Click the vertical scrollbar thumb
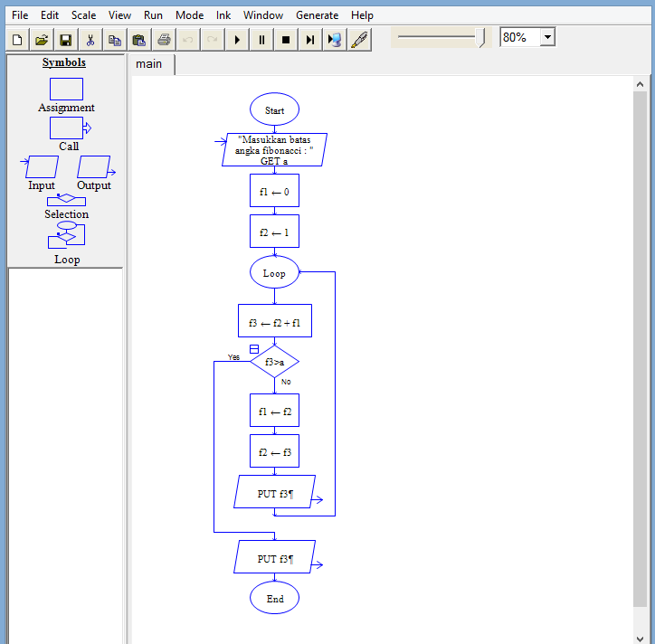This screenshot has width=655, height=644. pyautogui.click(x=640, y=349)
